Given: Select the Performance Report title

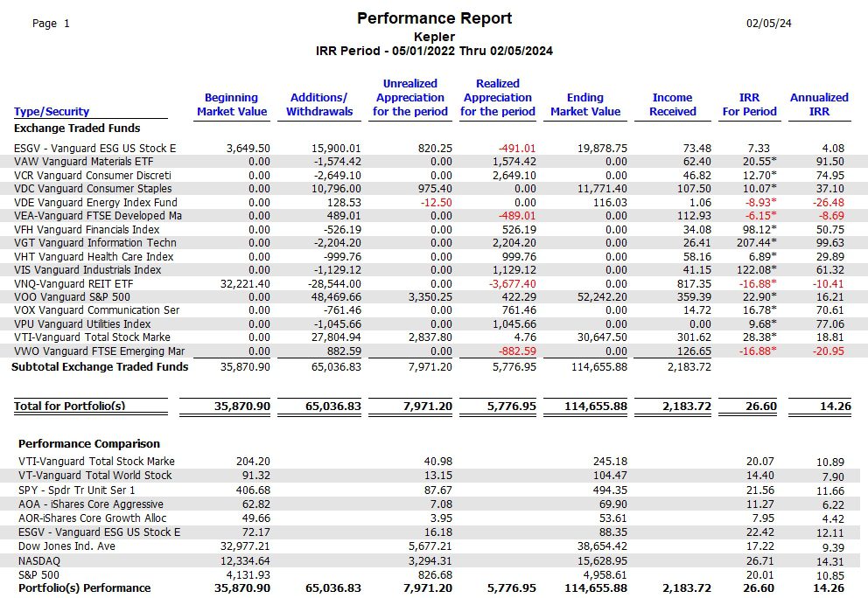Looking at the screenshot, I should 434,18.
